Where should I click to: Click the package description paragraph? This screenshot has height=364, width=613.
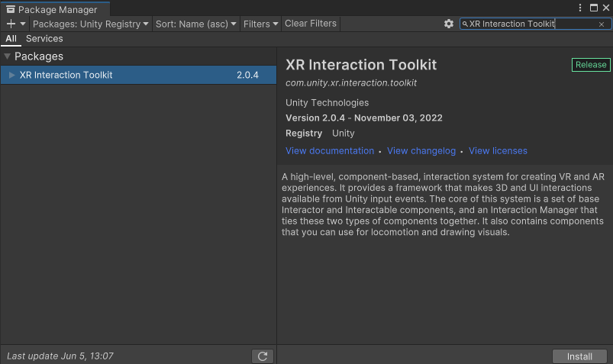(443, 205)
